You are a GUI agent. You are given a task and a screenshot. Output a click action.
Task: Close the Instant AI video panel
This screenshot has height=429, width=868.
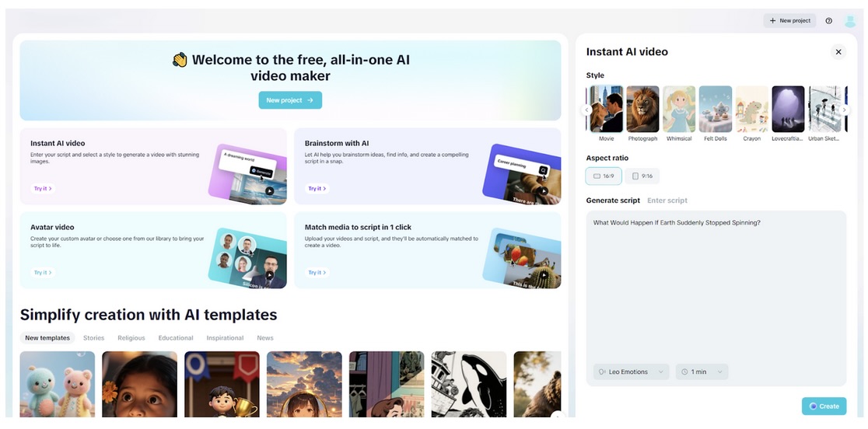838,52
